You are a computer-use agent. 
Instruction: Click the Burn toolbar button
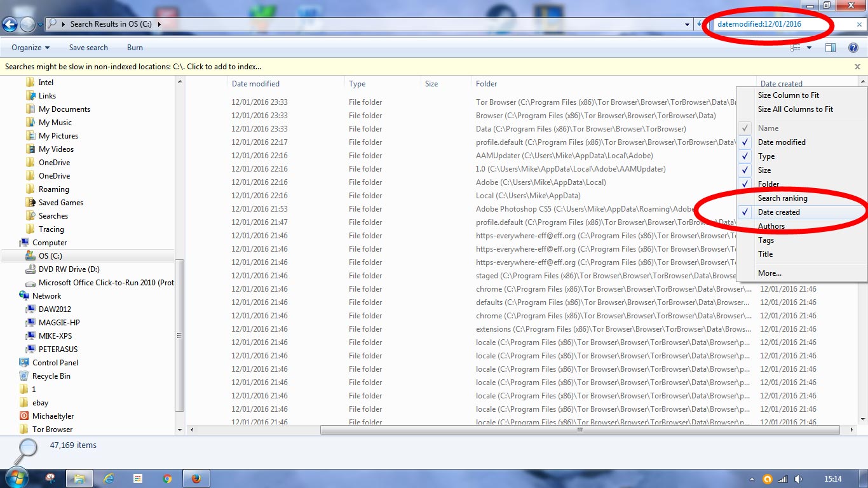135,48
